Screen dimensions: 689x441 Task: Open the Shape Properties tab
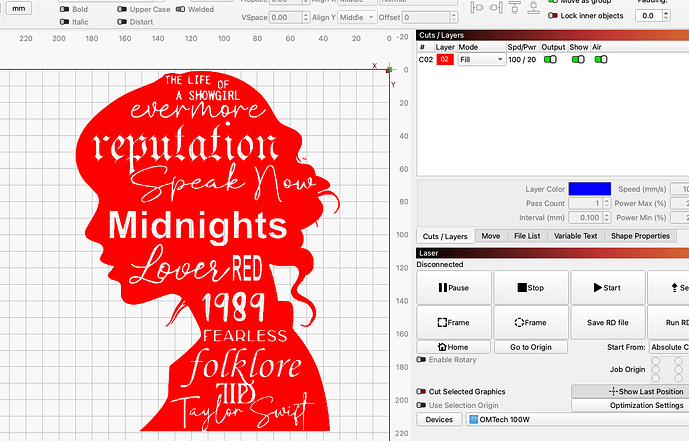pyautogui.click(x=639, y=236)
